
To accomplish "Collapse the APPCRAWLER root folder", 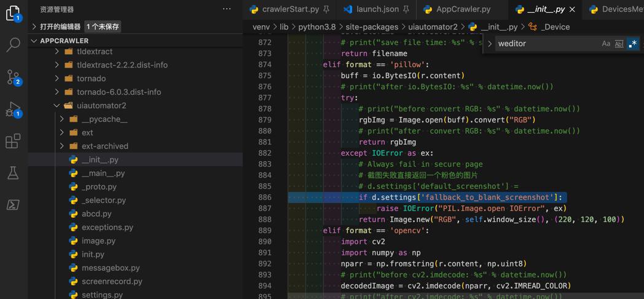I will click(x=34, y=41).
